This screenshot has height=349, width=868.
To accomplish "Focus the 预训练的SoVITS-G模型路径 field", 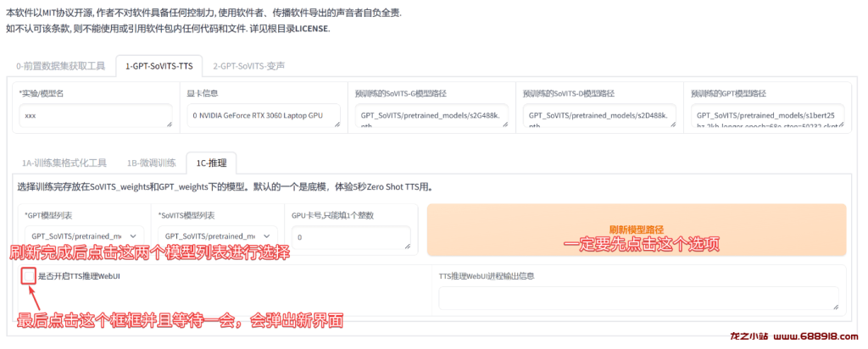I will (431, 116).
